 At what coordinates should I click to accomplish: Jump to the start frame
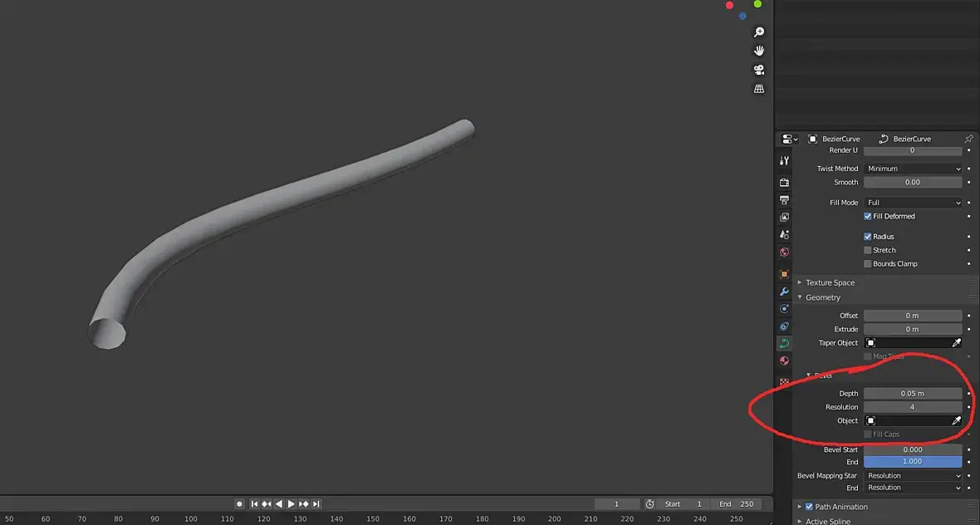(254, 503)
